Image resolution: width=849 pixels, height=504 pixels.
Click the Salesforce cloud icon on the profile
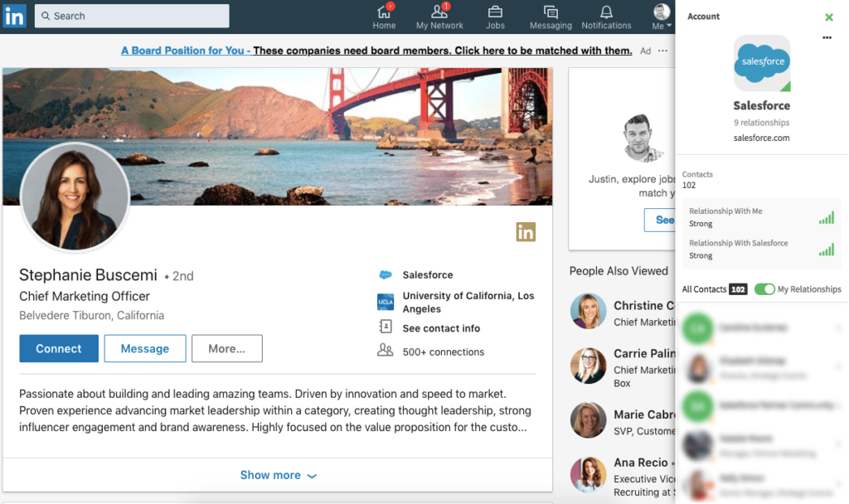tap(385, 275)
